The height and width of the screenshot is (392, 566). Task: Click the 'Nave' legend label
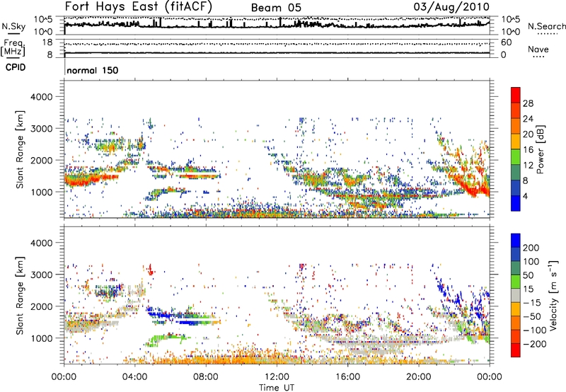click(538, 49)
